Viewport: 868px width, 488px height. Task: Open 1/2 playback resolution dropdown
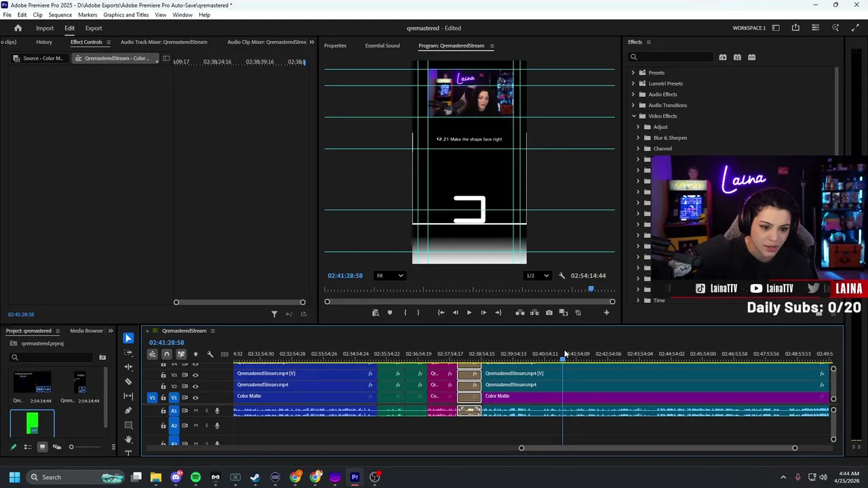(537, 276)
